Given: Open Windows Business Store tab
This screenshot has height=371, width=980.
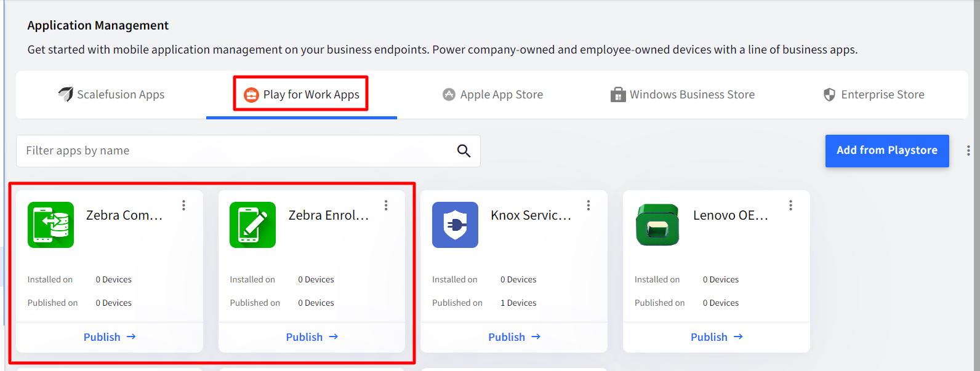Looking at the screenshot, I should point(683,95).
